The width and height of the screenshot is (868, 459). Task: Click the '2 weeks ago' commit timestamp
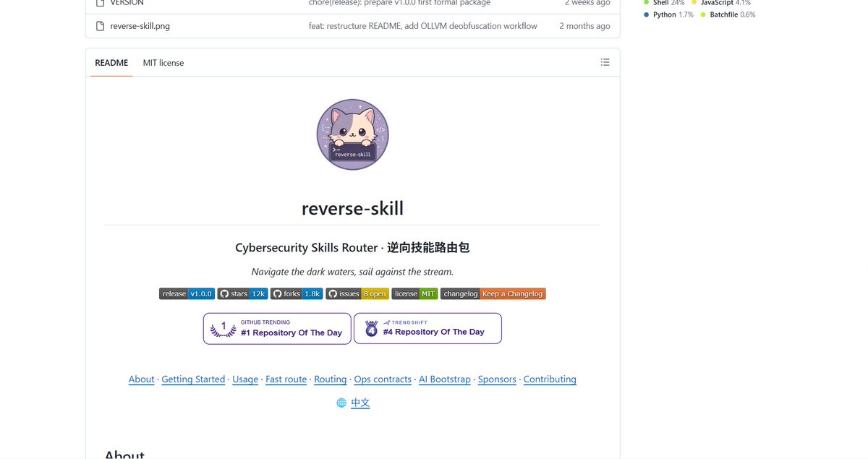point(588,3)
